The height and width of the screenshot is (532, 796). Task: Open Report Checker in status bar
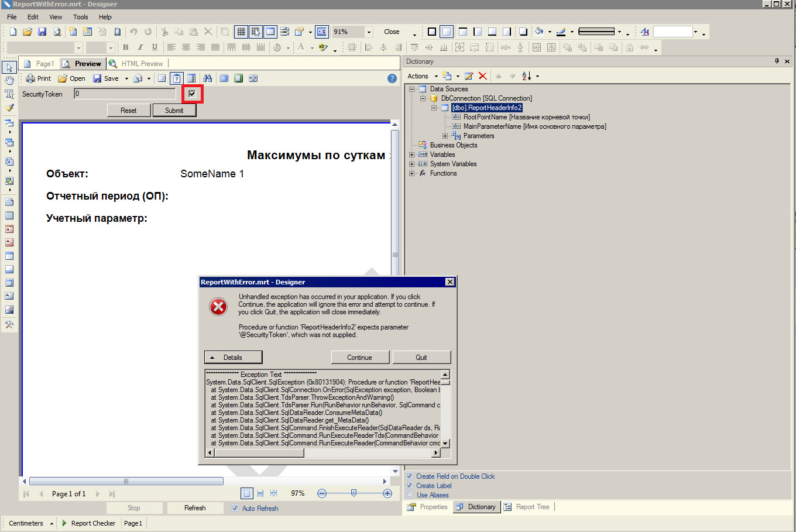pyautogui.click(x=89, y=523)
